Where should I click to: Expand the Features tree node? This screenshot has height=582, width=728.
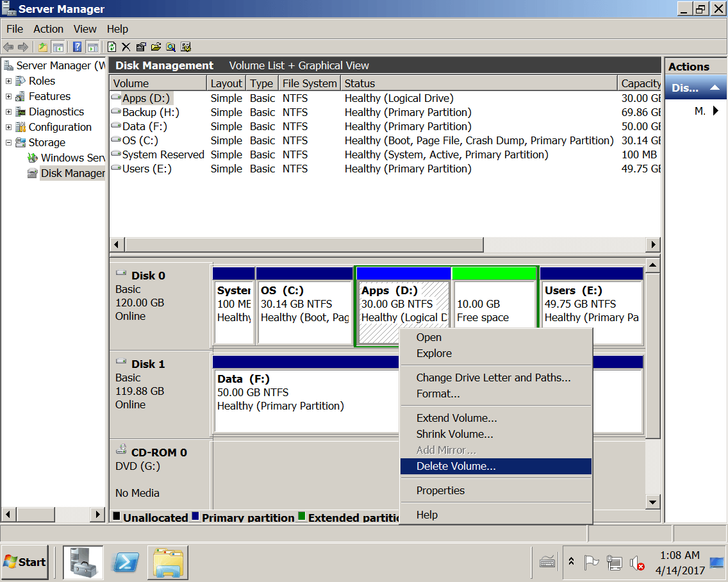click(x=8, y=97)
